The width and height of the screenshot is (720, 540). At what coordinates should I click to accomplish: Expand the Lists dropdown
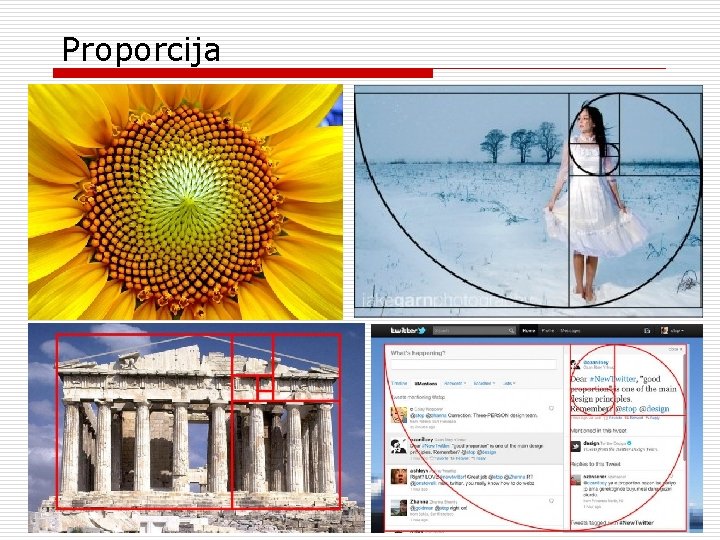(509, 383)
